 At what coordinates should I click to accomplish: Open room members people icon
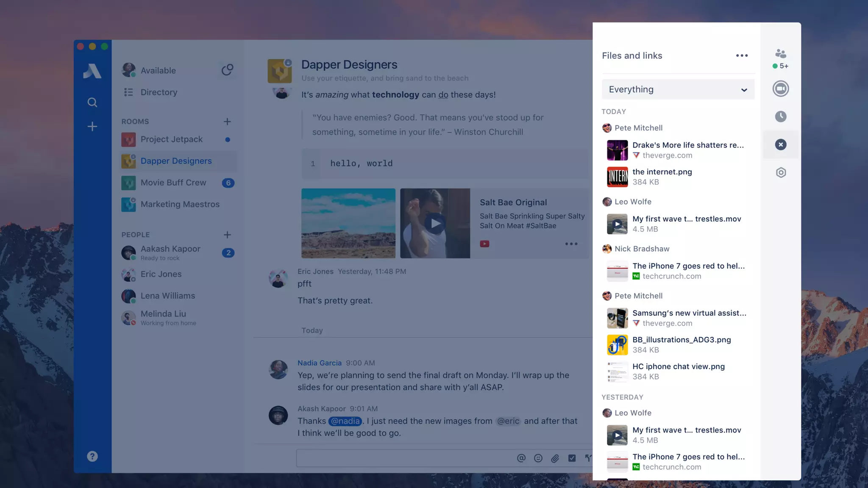(x=780, y=54)
